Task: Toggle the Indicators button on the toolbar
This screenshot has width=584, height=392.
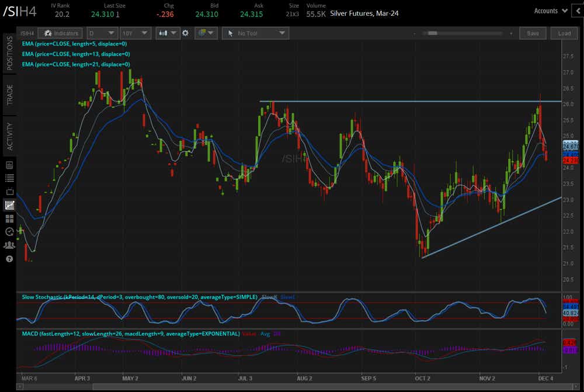Action: (x=60, y=33)
